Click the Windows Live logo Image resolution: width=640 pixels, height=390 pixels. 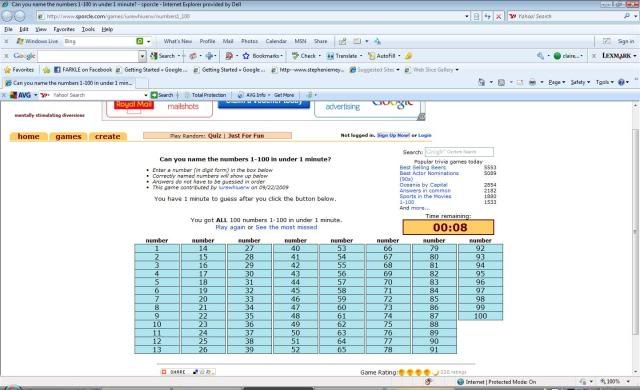click(38, 41)
